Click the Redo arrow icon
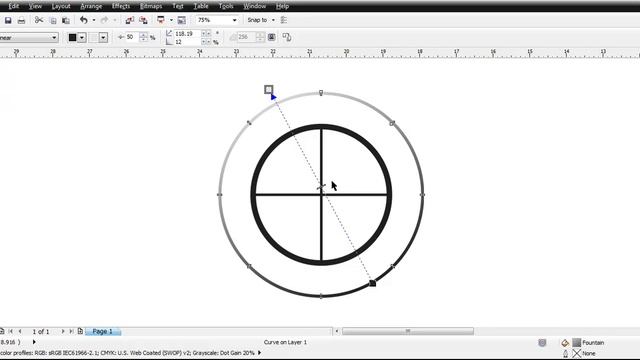The height and width of the screenshot is (360, 640). click(104, 20)
